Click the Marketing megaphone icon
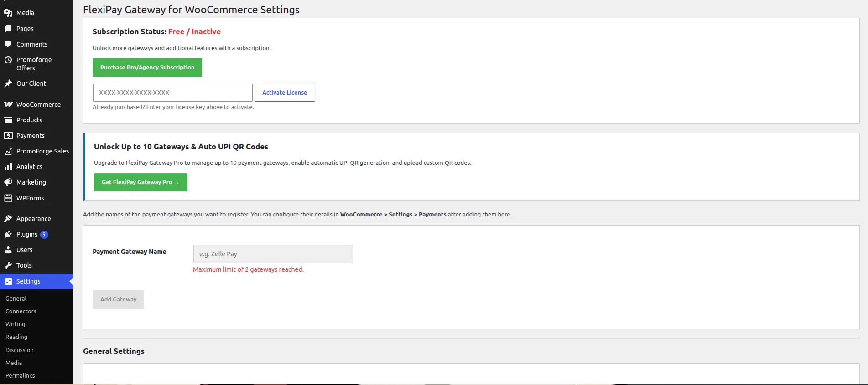 tap(8, 182)
